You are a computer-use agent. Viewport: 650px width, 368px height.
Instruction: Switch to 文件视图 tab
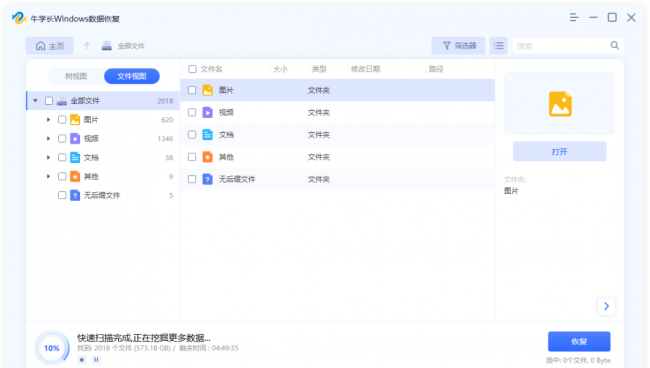132,76
